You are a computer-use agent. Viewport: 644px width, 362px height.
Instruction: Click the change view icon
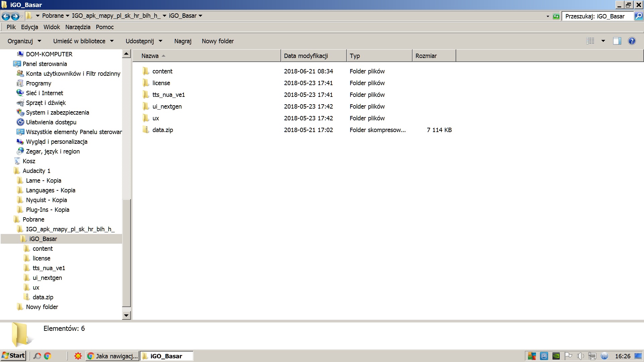[590, 41]
